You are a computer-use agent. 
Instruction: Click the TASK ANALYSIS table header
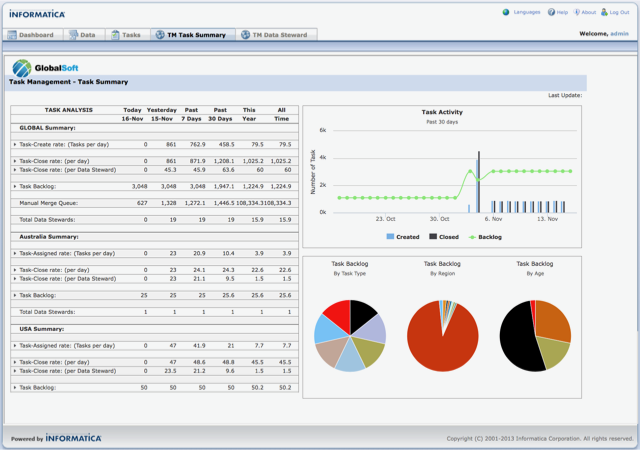click(69, 110)
